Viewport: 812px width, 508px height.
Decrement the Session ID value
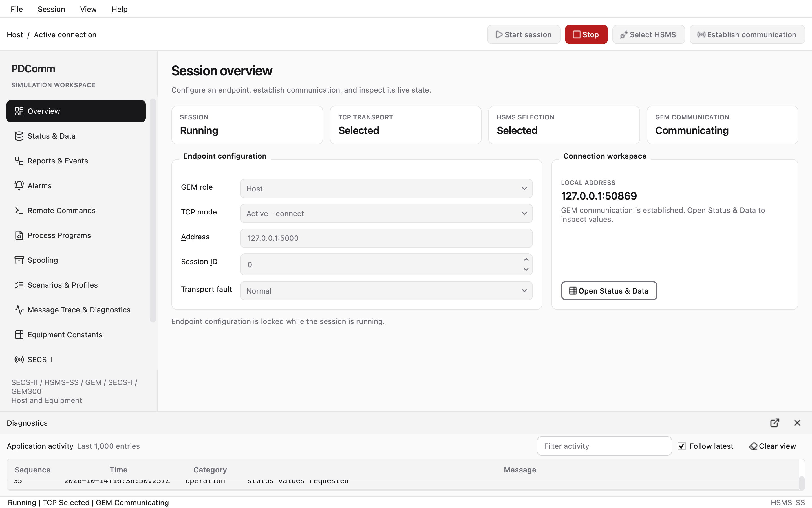tap(526, 270)
